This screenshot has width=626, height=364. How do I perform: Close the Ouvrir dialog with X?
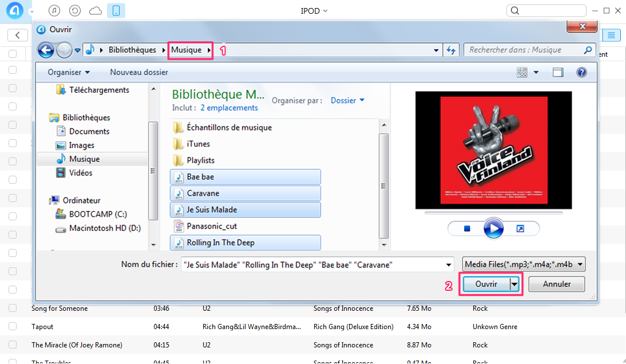point(582,26)
